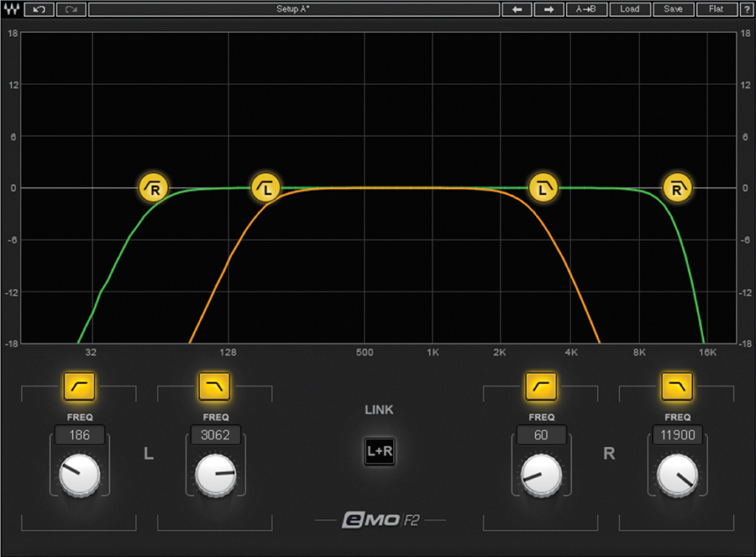This screenshot has height=557, width=756.
Task: Click the 3062 frequency value field
Action: [x=216, y=434]
